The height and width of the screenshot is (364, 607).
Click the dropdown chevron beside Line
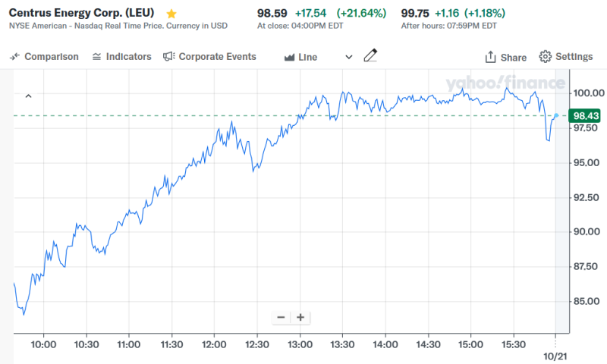(x=348, y=57)
